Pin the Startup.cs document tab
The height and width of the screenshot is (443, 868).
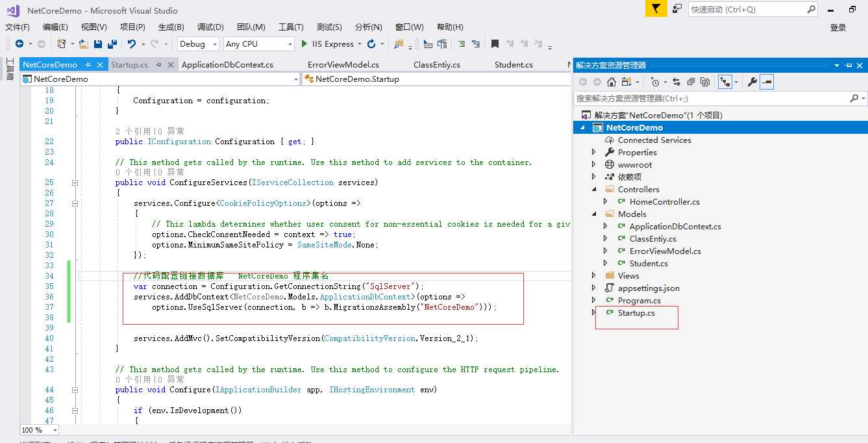159,65
